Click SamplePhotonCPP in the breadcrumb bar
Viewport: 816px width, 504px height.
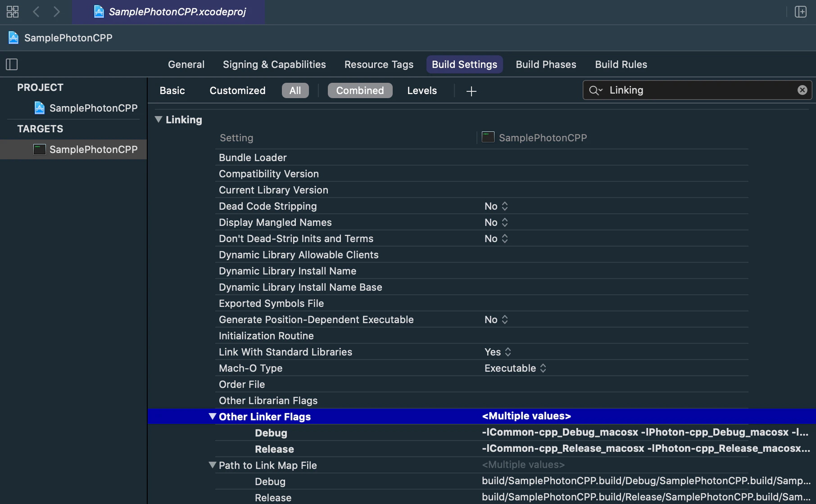[68, 38]
